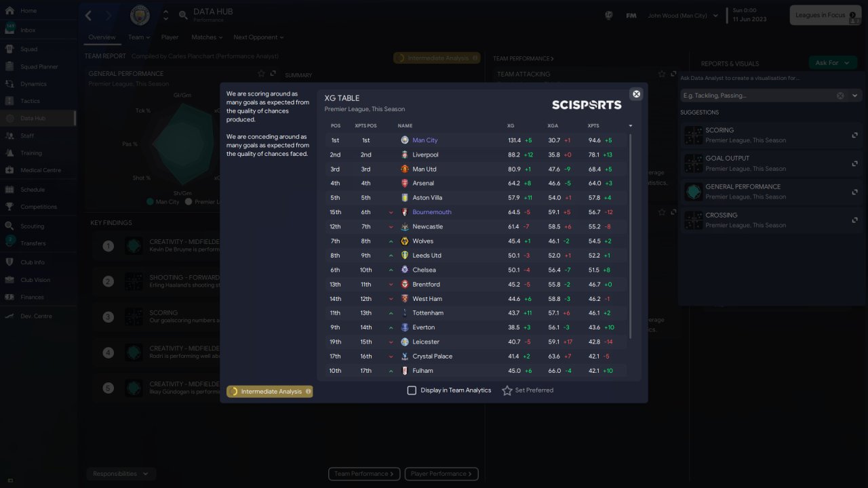Viewport: 868px width, 488px height.
Task: Expand the Matches tab dropdown
Action: tap(207, 37)
